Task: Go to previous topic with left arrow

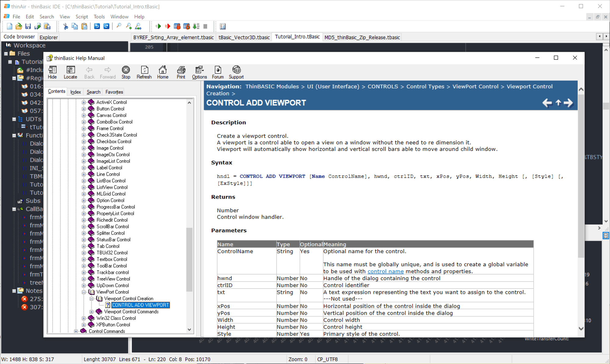Action: 547,103
